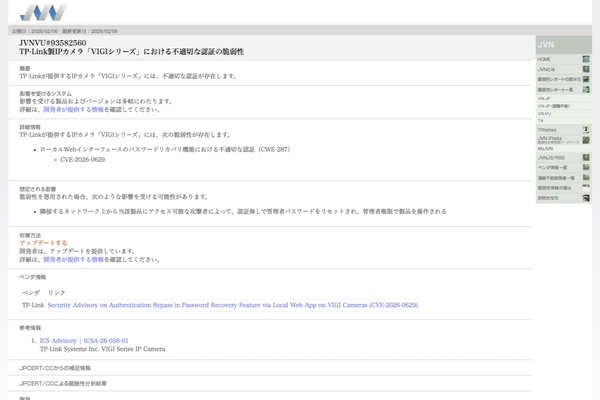
Task: Open ICS Advisory | ICSA-26-036-01 link
Action: pyautogui.click(x=84, y=341)
